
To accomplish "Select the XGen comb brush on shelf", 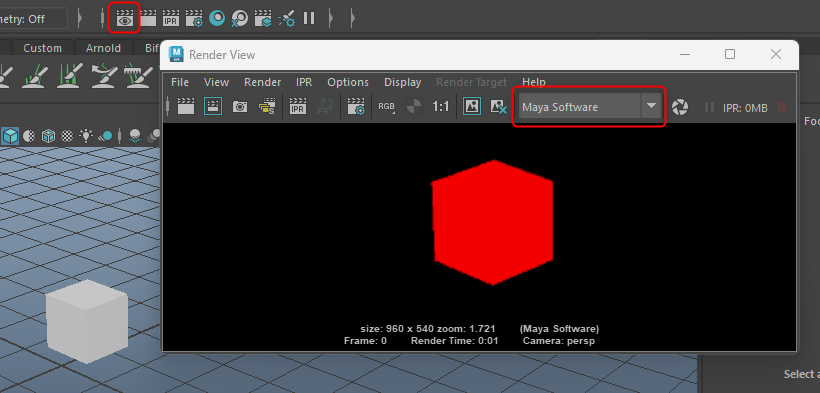I will click(138, 75).
